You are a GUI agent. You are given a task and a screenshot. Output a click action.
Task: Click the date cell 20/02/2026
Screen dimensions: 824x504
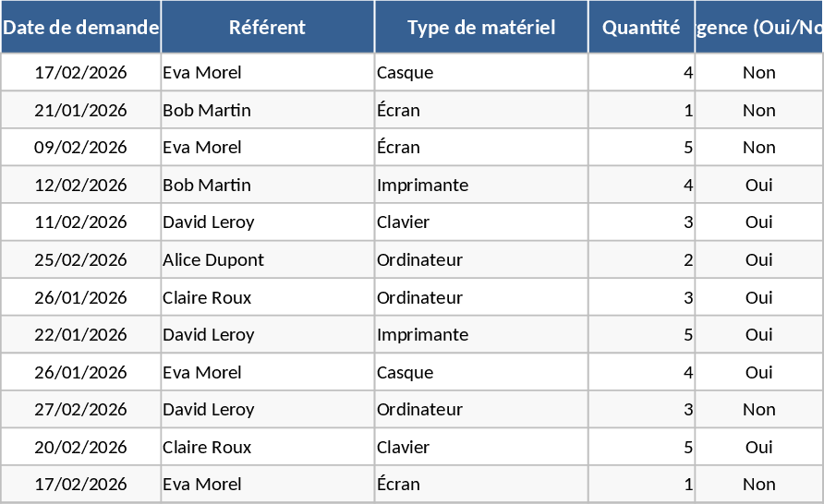pos(80,448)
